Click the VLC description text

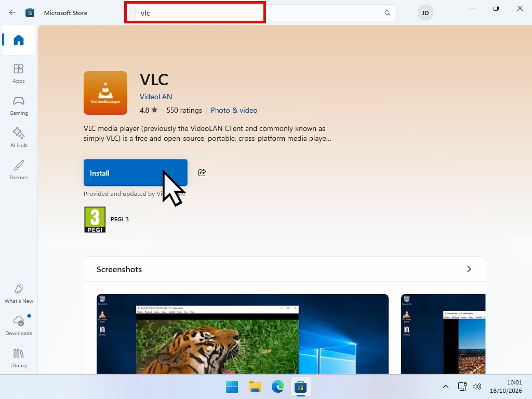(x=207, y=134)
